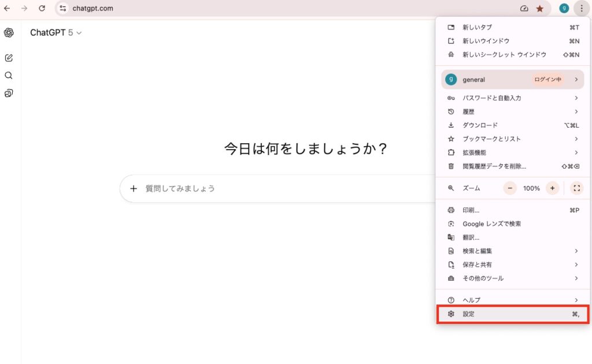The width and height of the screenshot is (592, 364).
Task: Reload the page with the refresh icon
Action: (42, 9)
